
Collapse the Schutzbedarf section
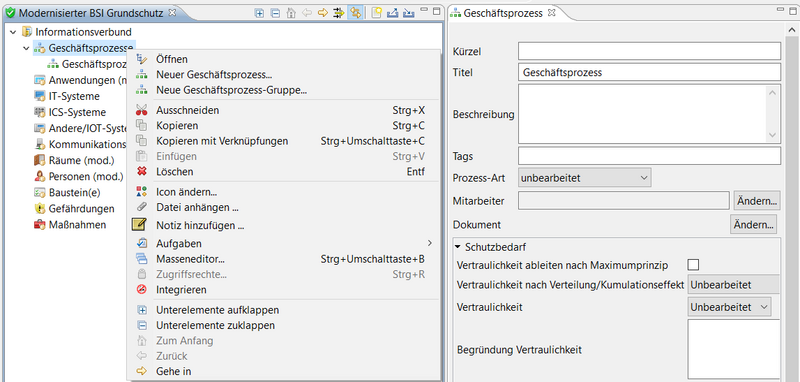coord(458,247)
